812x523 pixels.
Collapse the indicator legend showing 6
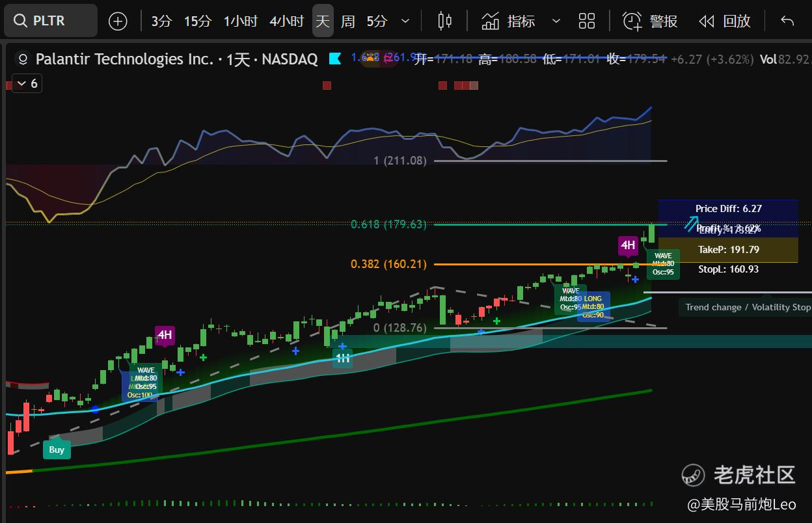pos(27,84)
